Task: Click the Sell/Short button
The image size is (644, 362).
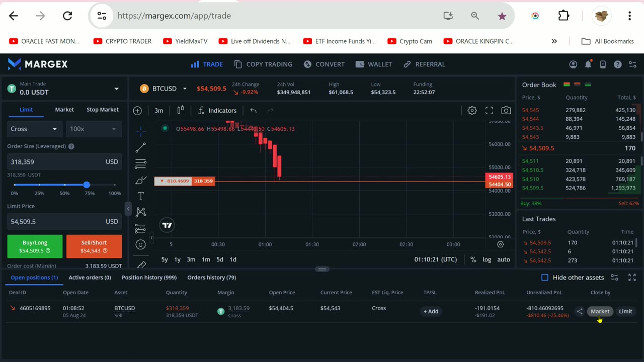Action: click(94, 246)
